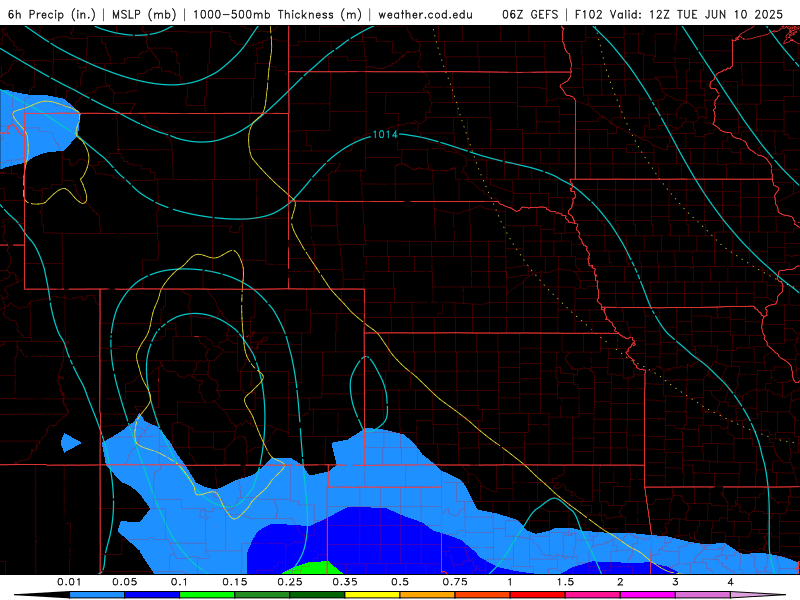Click the dark blue 0.05–0.1 legend swatch
This screenshot has width=800, height=600.
(152, 595)
